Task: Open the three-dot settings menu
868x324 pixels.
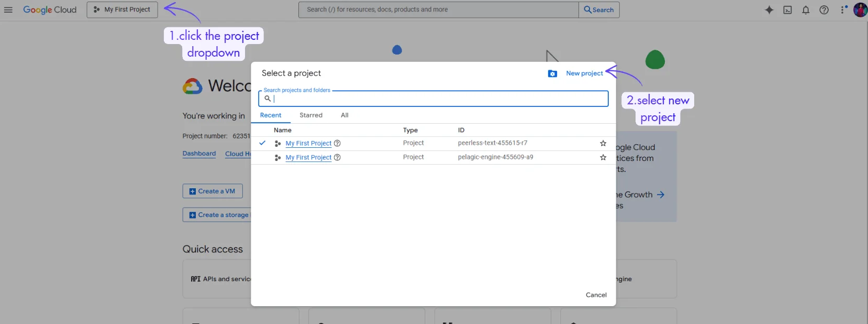Action: click(843, 9)
